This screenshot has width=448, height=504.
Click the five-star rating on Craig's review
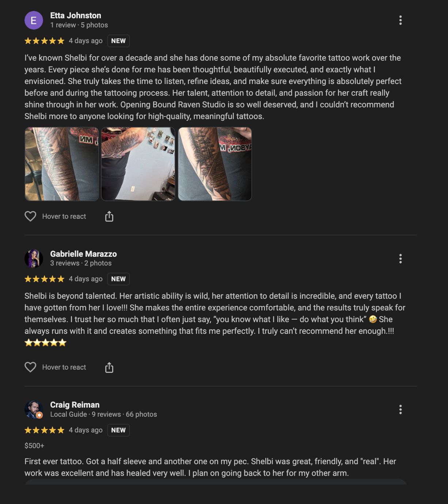point(44,430)
